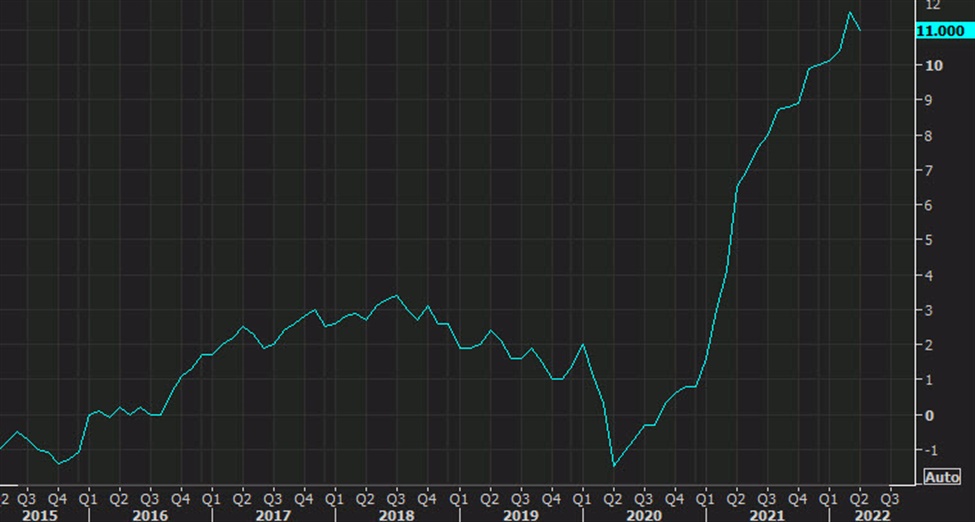975x522 pixels.
Task: Click the 12 value on price axis
Action: click(933, 5)
